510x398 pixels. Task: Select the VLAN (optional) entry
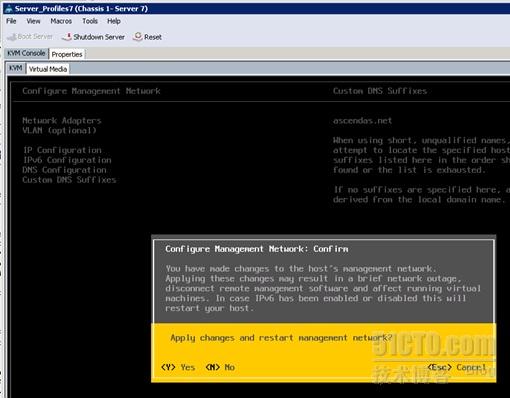[59, 130]
